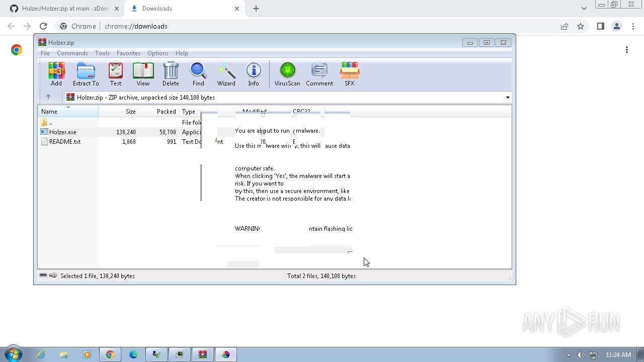
Task: Open the View toolbar icon
Action: pyautogui.click(x=143, y=74)
